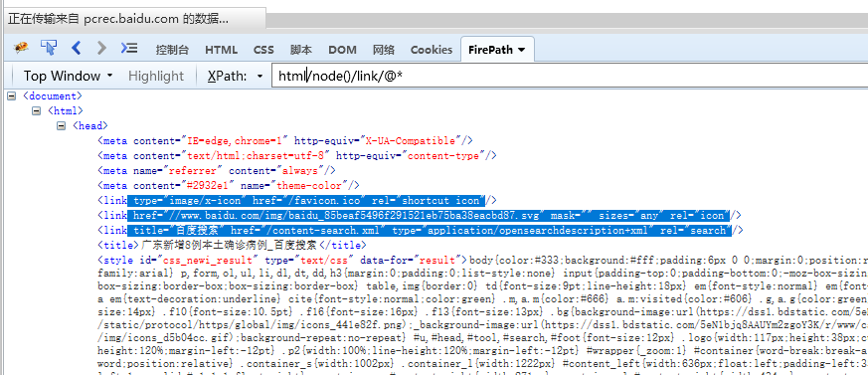Collapse the <html> tree node

[x=36, y=110]
